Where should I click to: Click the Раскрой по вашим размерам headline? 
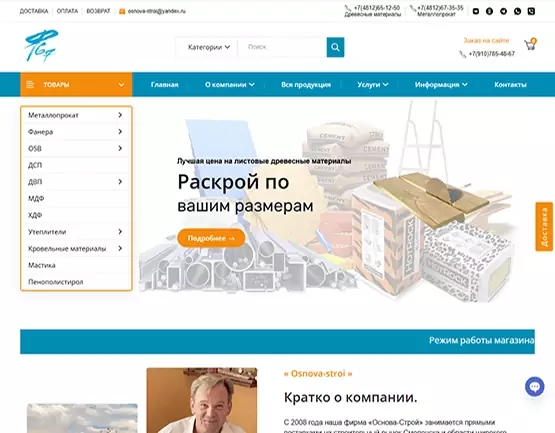click(245, 194)
